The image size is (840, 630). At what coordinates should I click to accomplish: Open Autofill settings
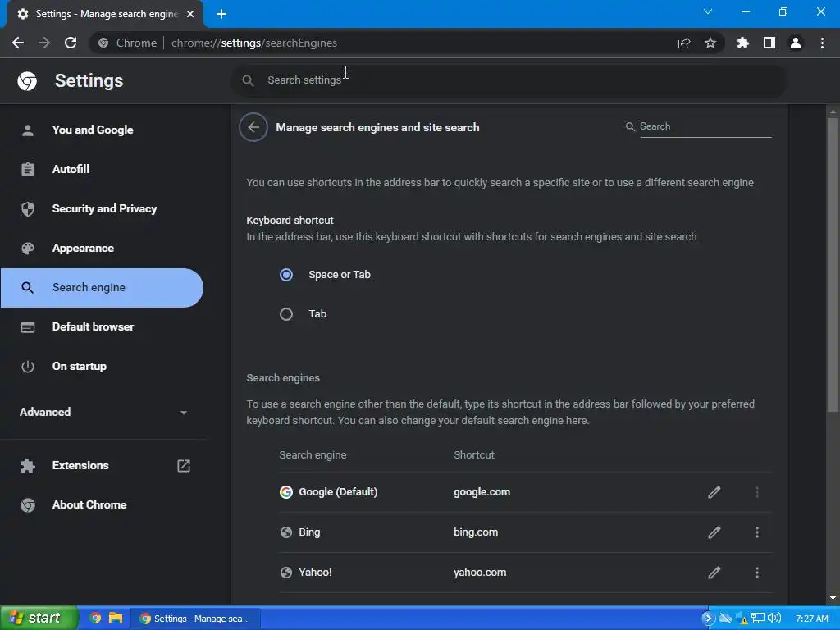(102, 169)
